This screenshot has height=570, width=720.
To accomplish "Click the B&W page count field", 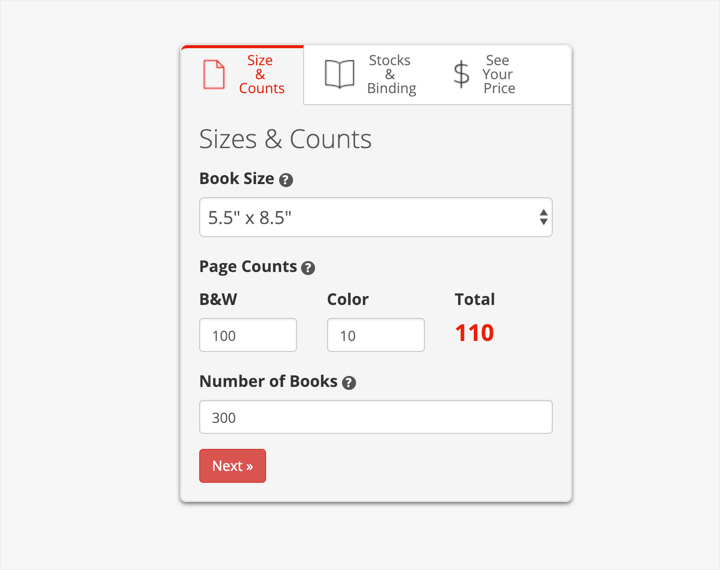I will pos(248,335).
